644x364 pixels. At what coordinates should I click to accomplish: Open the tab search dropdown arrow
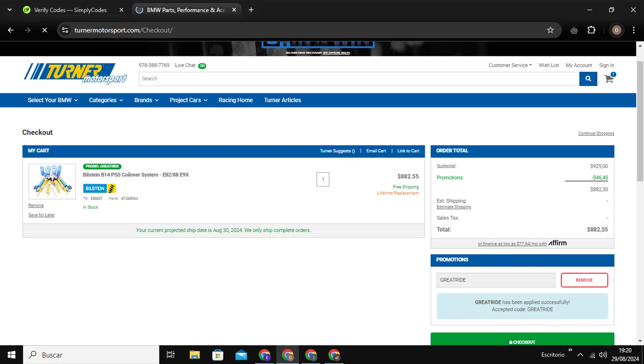click(x=9, y=10)
